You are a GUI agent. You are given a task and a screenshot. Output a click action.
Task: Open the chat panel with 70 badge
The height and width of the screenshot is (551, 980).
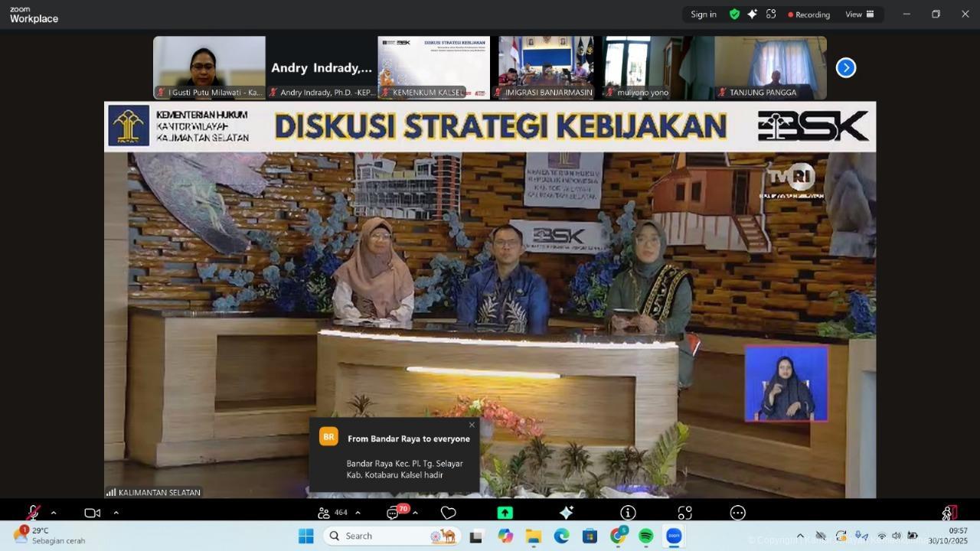click(x=394, y=513)
